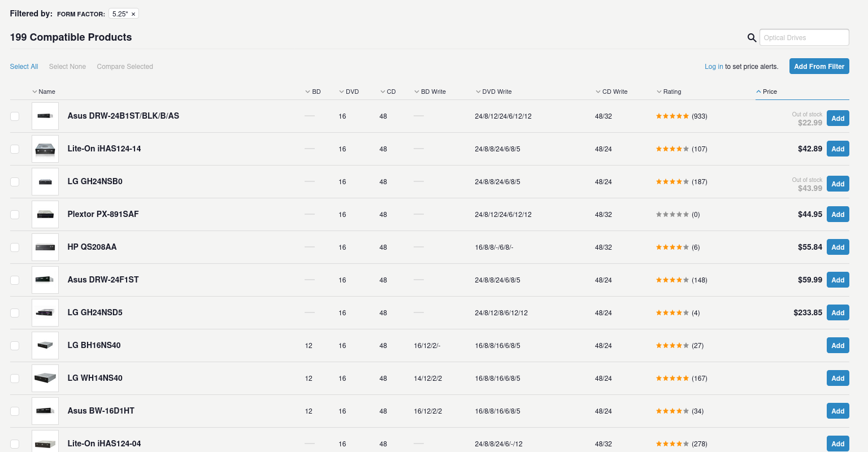Sort by BD read speed column
Screen dimensions: 868x452
(313, 92)
